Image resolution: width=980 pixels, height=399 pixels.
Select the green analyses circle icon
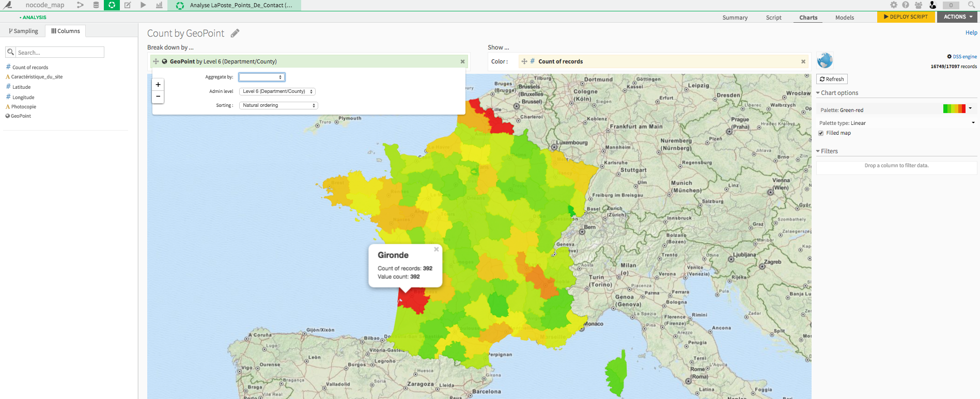coord(112,5)
